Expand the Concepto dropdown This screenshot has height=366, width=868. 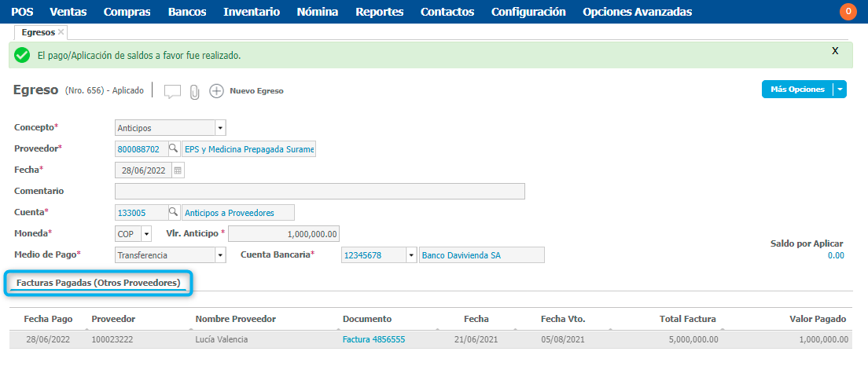[220, 127]
